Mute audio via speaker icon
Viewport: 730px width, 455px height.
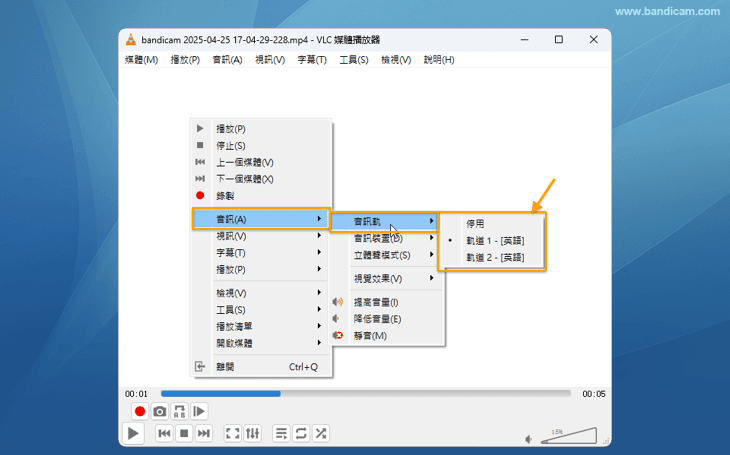click(x=529, y=439)
